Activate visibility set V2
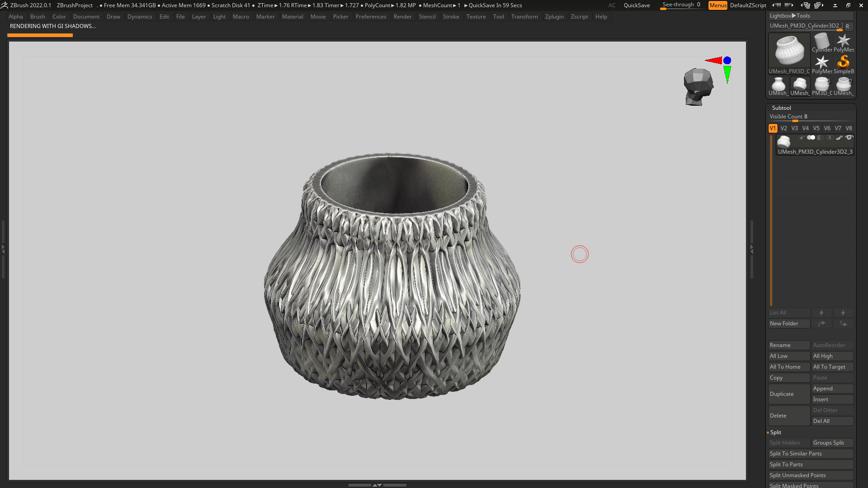The height and width of the screenshot is (488, 868). click(783, 128)
